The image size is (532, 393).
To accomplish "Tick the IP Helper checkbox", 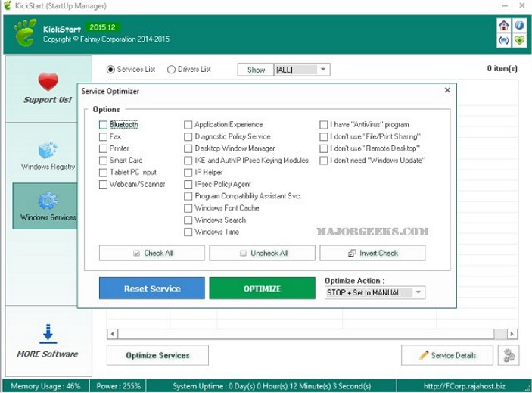I will 188,173.
